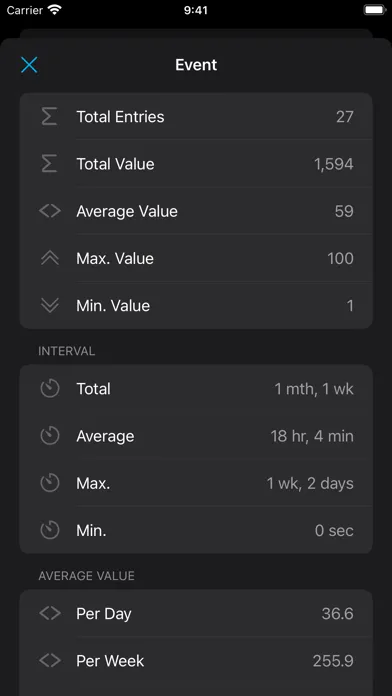Tap the sigma icon beside Total Entries
This screenshot has width=392, height=696.
point(49,117)
